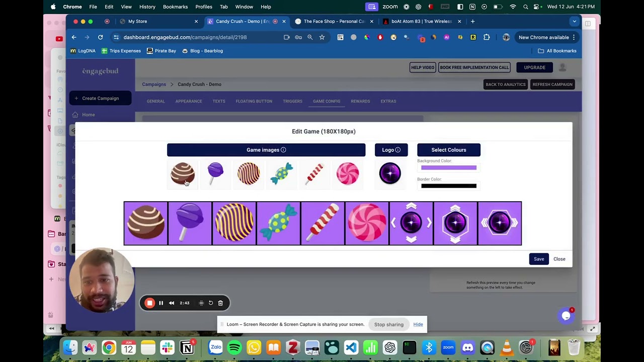Image resolution: width=644 pixels, height=362 pixels.
Task: Open the chat support bubble
Action: [x=566, y=316]
